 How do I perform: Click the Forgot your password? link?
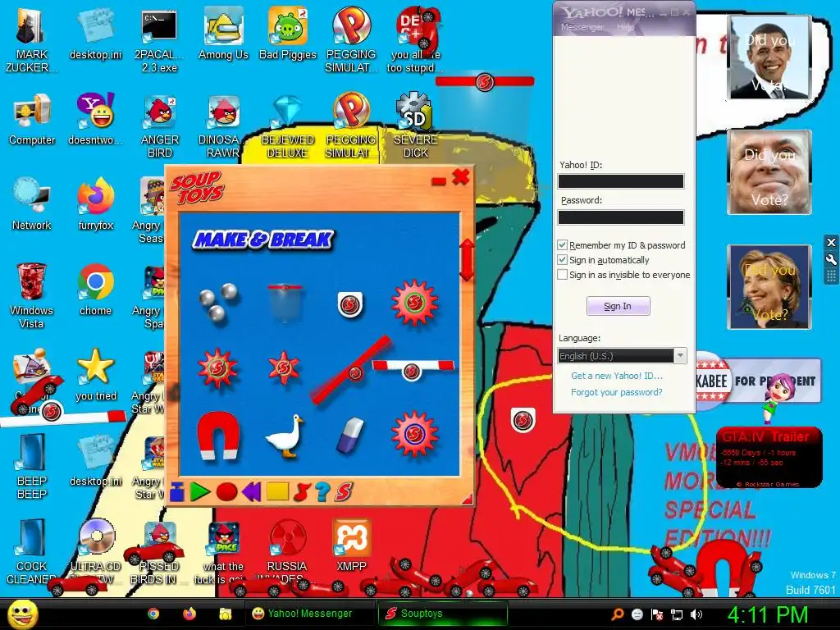(x=617, y=392)
